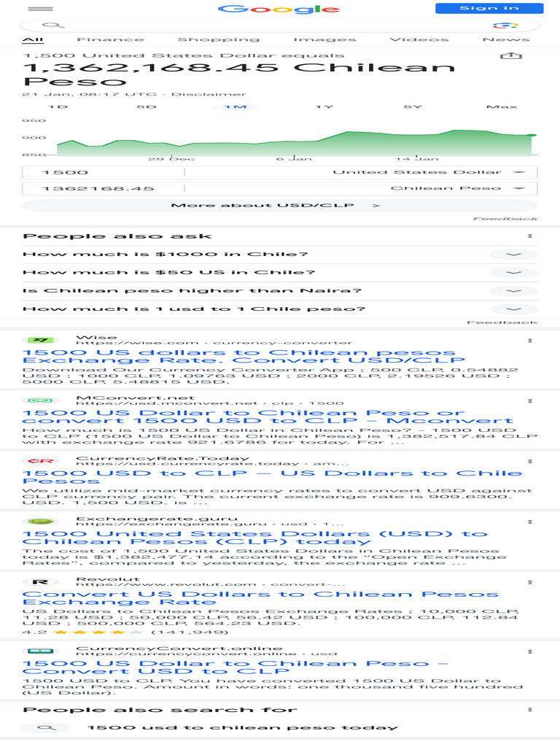
Task: Select the 1D chart range
Action: pos(58,107)
